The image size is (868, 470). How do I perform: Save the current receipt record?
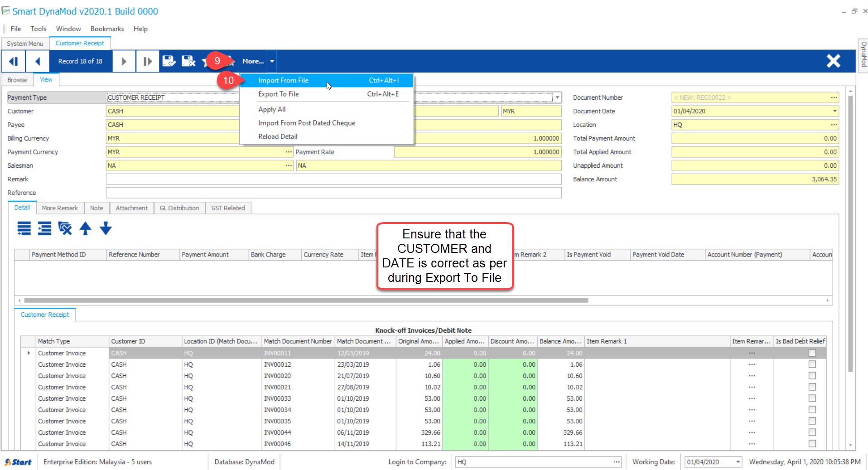coord(169,61)
